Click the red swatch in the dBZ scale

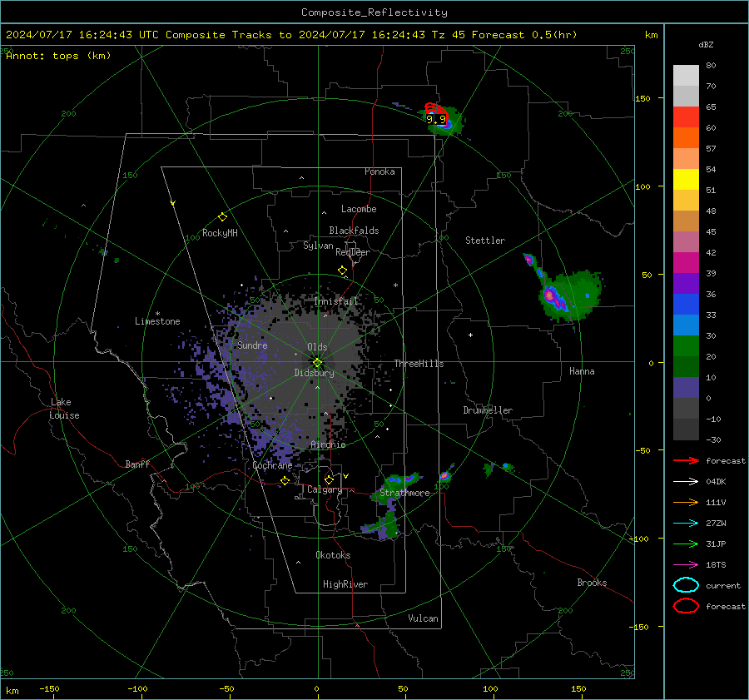pos(686,117)
